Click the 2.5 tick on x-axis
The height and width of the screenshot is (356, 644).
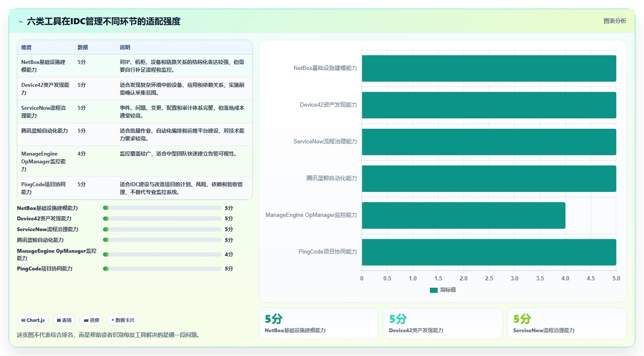[x=489, y=278]
